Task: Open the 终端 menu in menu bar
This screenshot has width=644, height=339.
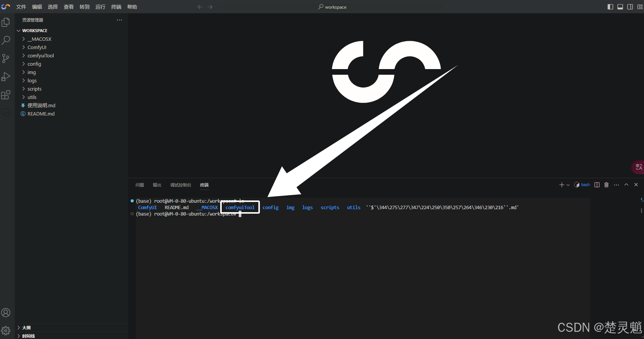Action: click(116, 7)
